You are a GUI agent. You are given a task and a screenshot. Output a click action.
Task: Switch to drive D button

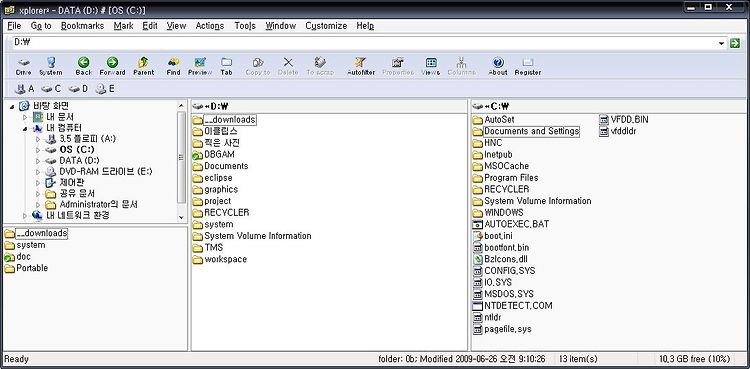click(x=78, y=89)
